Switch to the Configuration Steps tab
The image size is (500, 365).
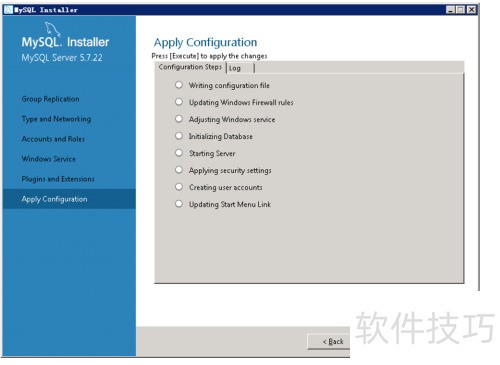(x=190, y=67)
